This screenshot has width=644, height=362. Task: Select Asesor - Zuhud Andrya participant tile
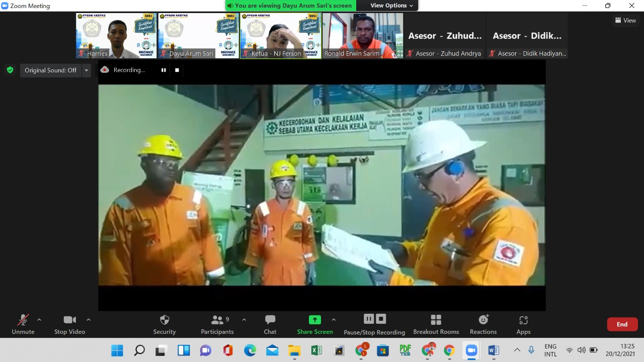click(x=445, y=36)
